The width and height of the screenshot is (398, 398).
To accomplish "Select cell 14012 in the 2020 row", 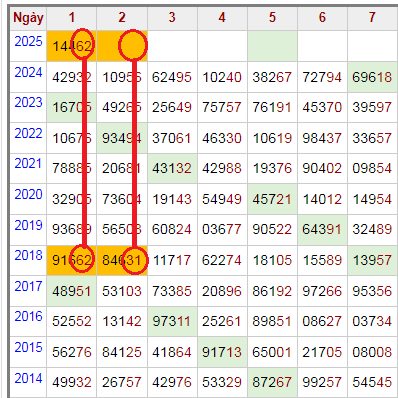I will tap(322, 199).
